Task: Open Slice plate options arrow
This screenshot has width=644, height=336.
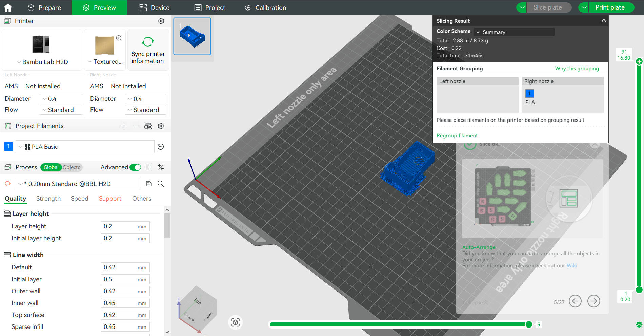Action: 522,7
